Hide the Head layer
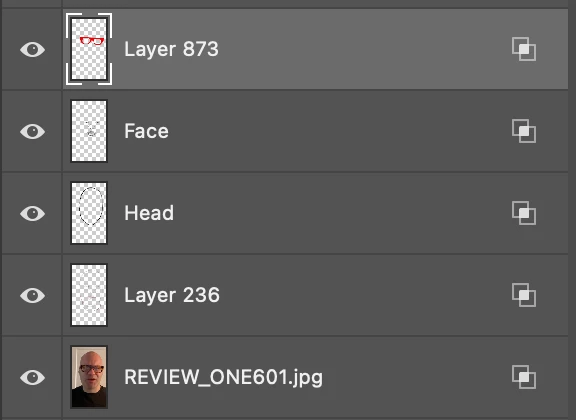576x420 pixels. point(32,213)
